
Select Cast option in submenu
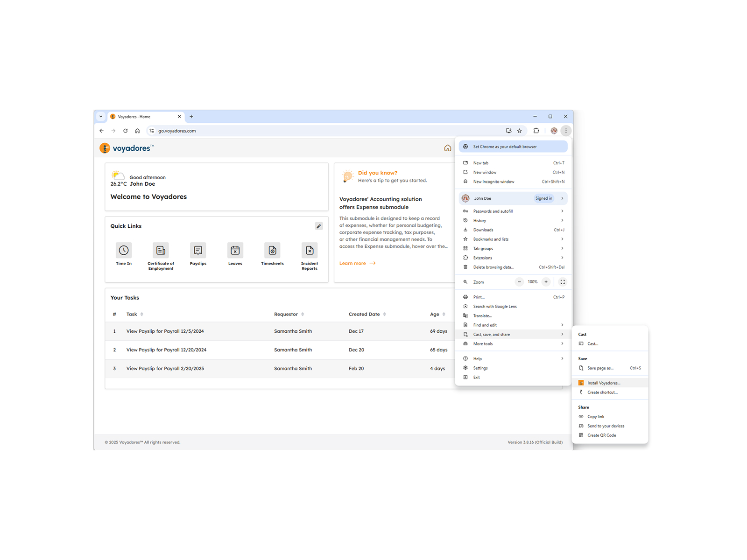[x=610, y=344]
